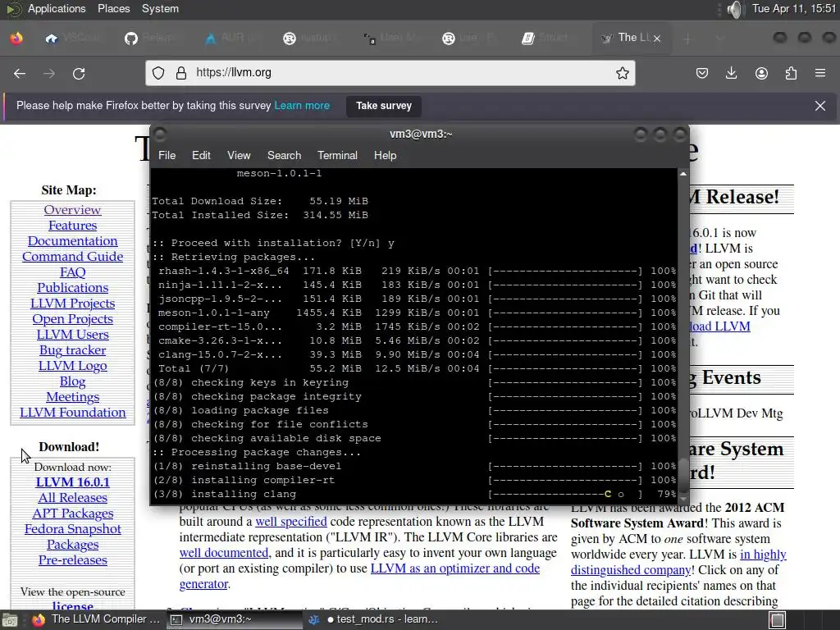The height and width of the screenshot is (630, 840).
Task: Open the LLVM Logo link
Action: [72, 366]
